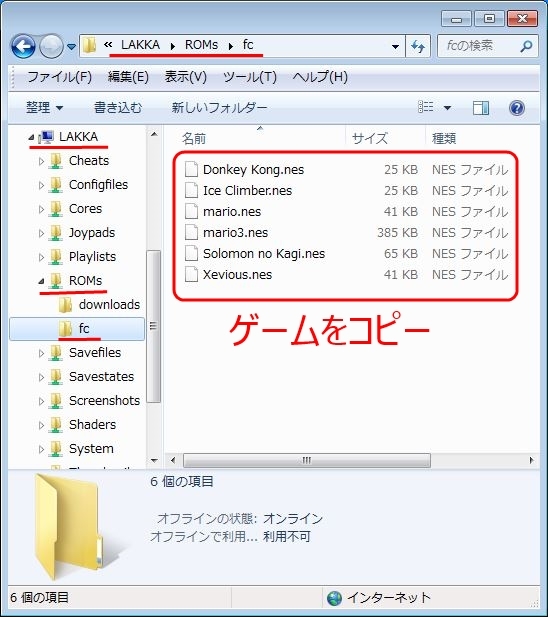The height and width of the screenshot is (617, 548).
Task: Click the インターネット globe icon in status bar
Action: coord(334,598)
